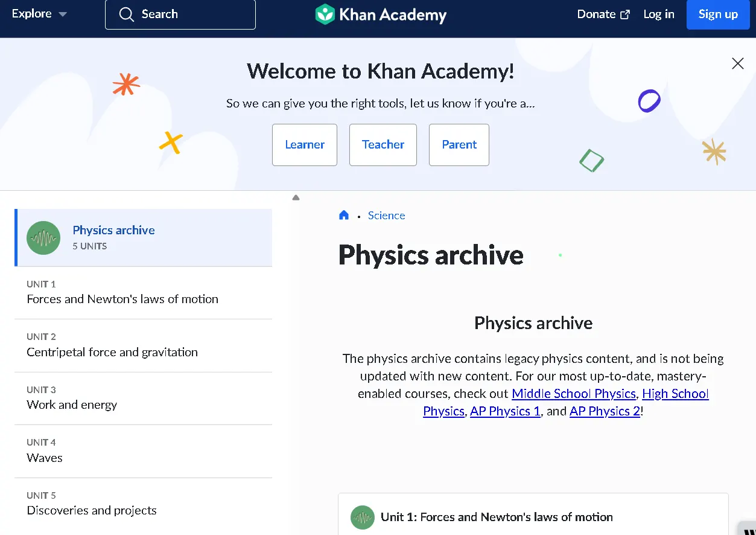Viewport: 756px width, 535px height.
Task: Click the magnifying glass search icon
Action: (x=126, y=14)
